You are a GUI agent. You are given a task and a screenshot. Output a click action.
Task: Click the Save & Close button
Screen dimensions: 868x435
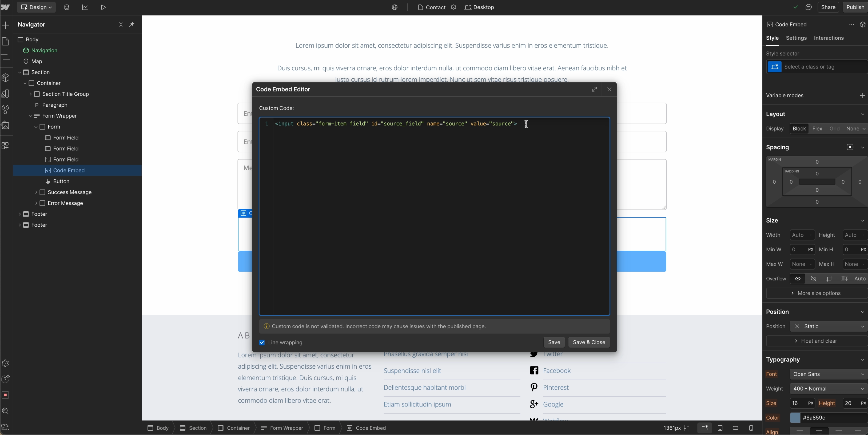(589, 342)
